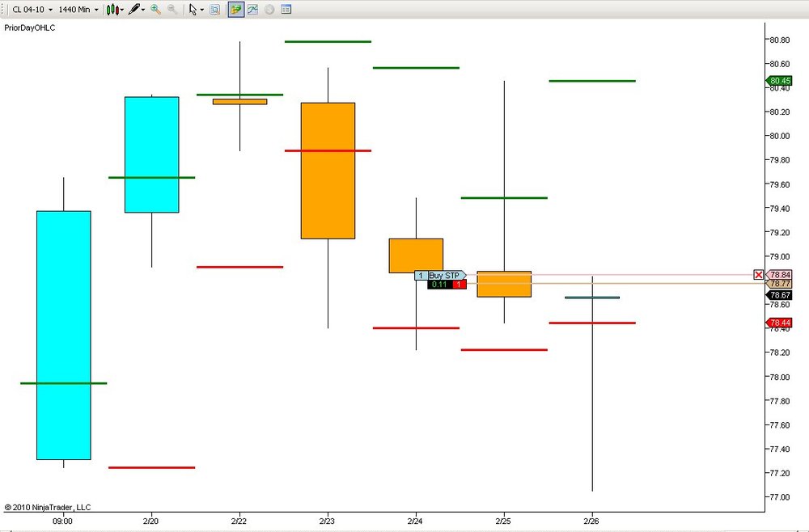Image resolution: width=809 pixels, height=532 pixels.
Task: Open the indicators icon
Action: 252,9
